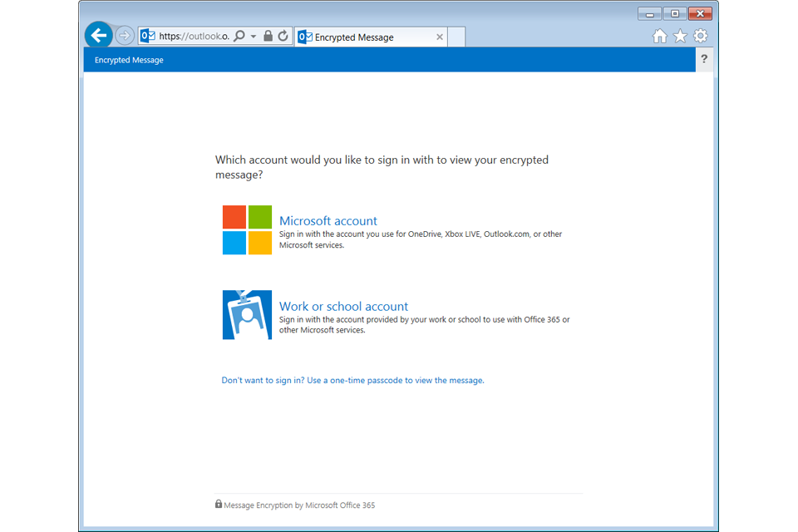This screenshot has height=532, width=798.
Task: Click the browser back arrow button
Action: click(99, 35)
